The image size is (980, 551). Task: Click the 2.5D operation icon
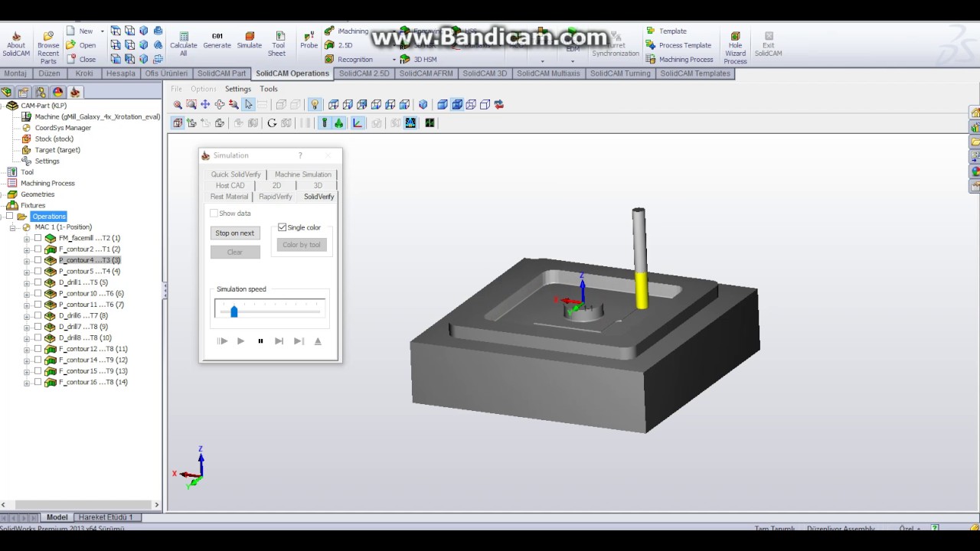(x=329, y=45)
